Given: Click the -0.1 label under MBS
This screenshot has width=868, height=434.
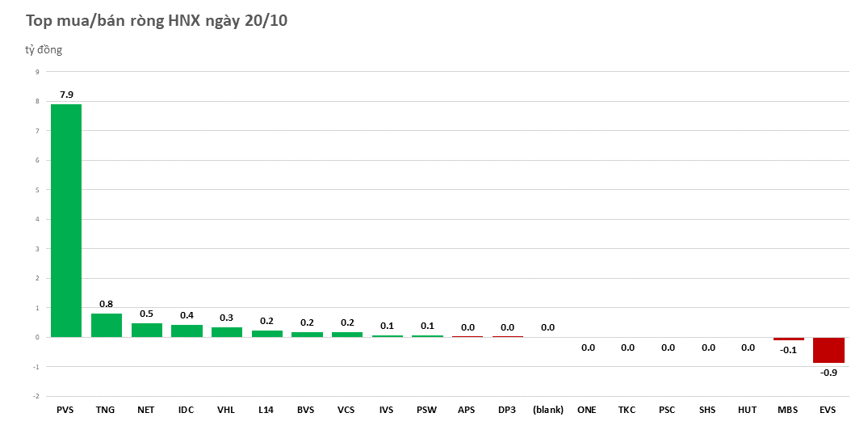Looking at the screenshot, I should tap(788, 350).
